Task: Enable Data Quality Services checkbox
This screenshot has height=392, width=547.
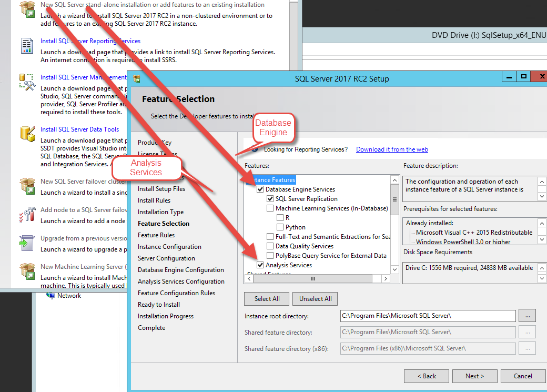Action: tap(270, 246)
